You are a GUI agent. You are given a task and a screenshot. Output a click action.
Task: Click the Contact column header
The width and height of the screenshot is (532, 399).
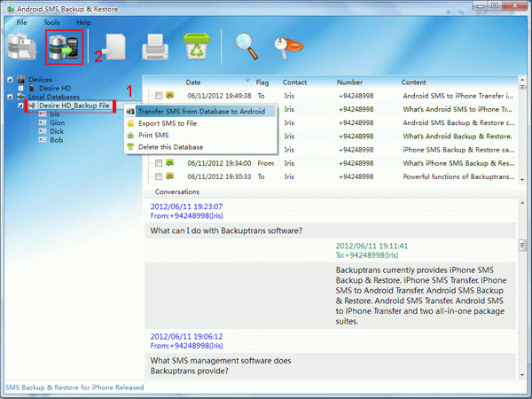point(294,82)
